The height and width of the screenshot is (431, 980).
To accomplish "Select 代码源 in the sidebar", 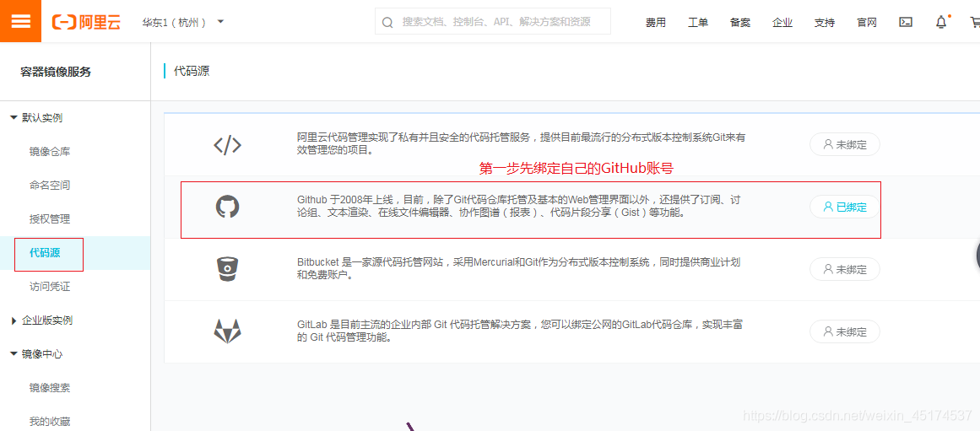I will click(45, 252).
